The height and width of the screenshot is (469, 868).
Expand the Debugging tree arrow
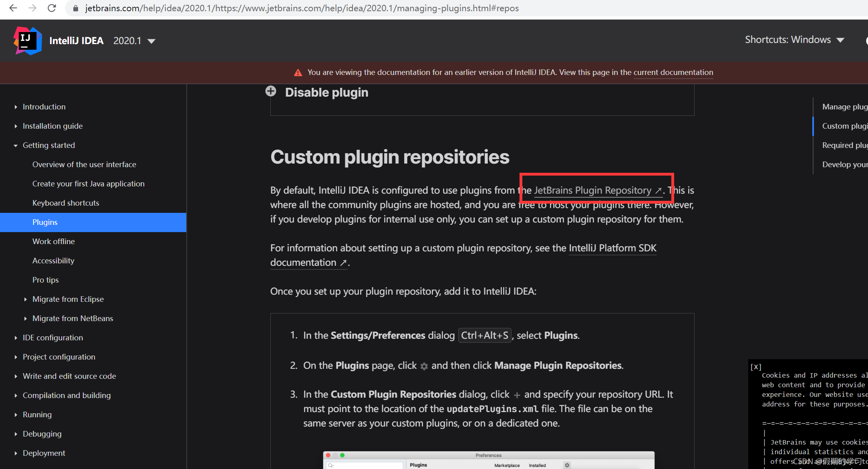point(16,434)
